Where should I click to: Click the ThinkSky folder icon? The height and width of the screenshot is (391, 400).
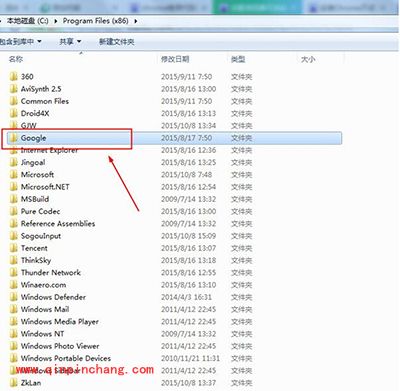pos(14,260)
